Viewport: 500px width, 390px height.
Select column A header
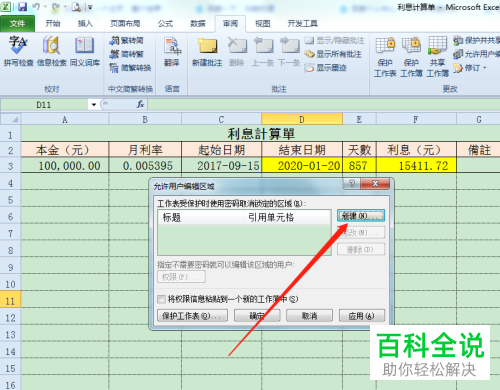tap(65, 119)
